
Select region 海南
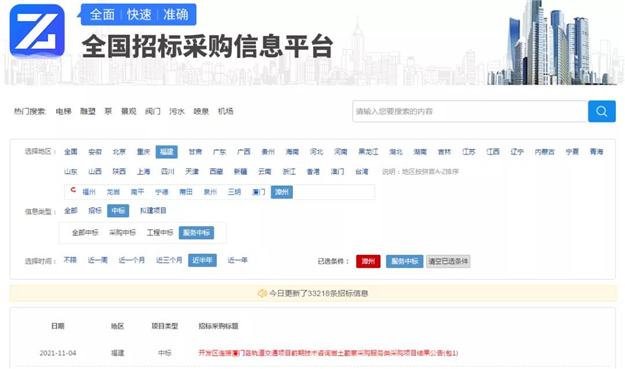coord(292,152)
